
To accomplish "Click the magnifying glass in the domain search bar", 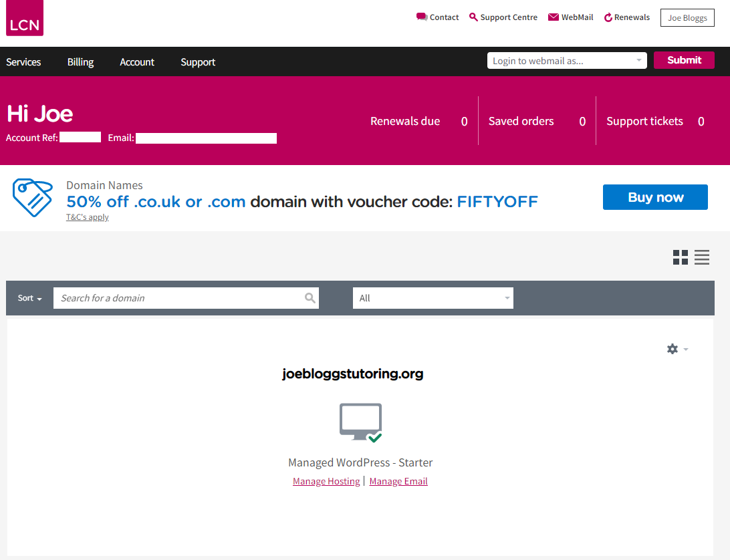I will coord(310,298).
